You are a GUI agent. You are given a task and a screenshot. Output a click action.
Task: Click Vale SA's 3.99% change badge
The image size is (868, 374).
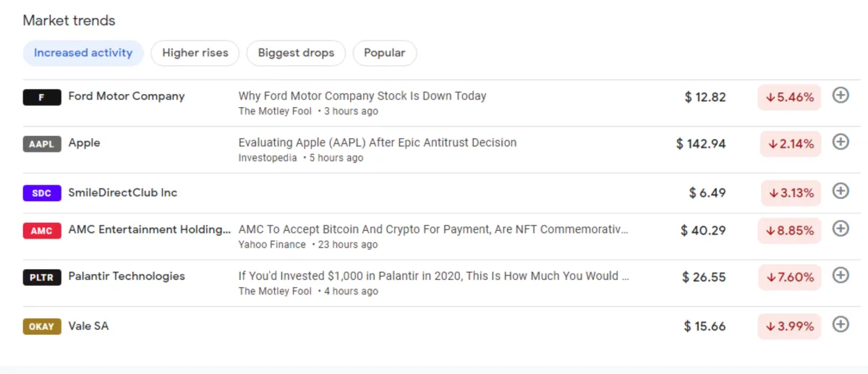coord(790,326)
